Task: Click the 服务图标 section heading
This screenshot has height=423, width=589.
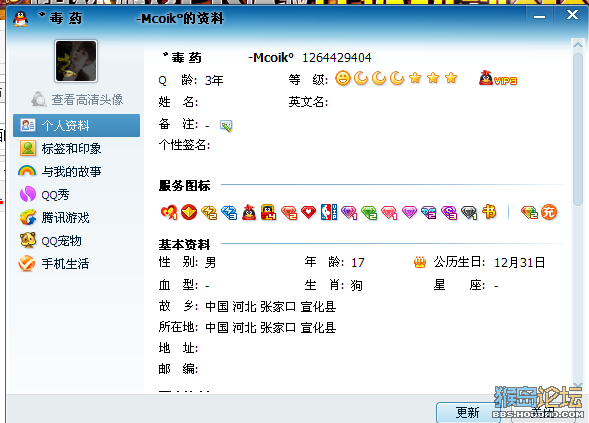Action: point(184,186)
